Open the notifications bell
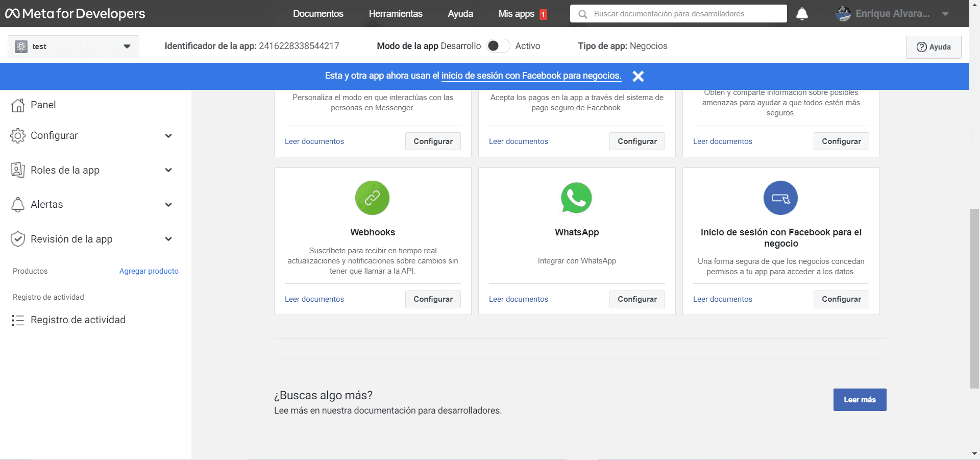The width and height of the screenshot is (980, 460). (802, 14)
